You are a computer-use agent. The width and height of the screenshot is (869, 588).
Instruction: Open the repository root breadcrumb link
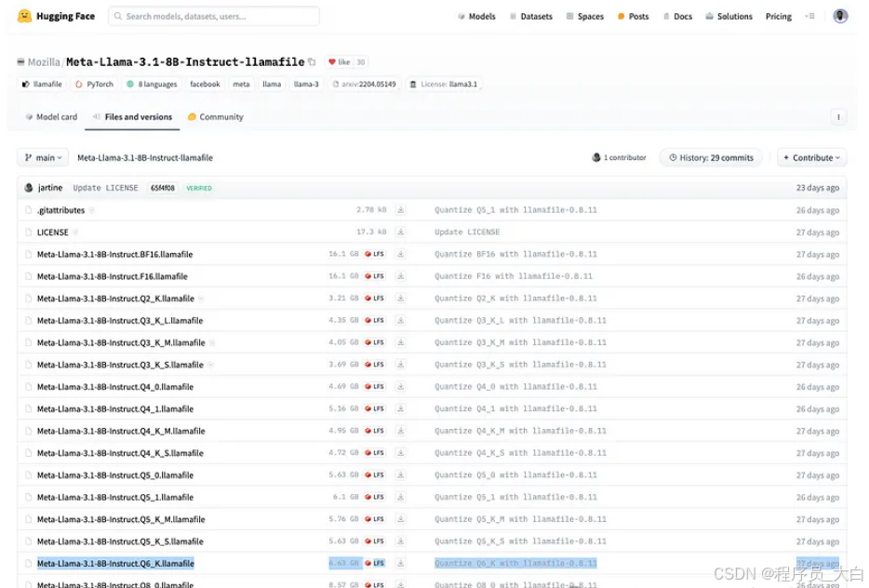click(x=144, y=158)
